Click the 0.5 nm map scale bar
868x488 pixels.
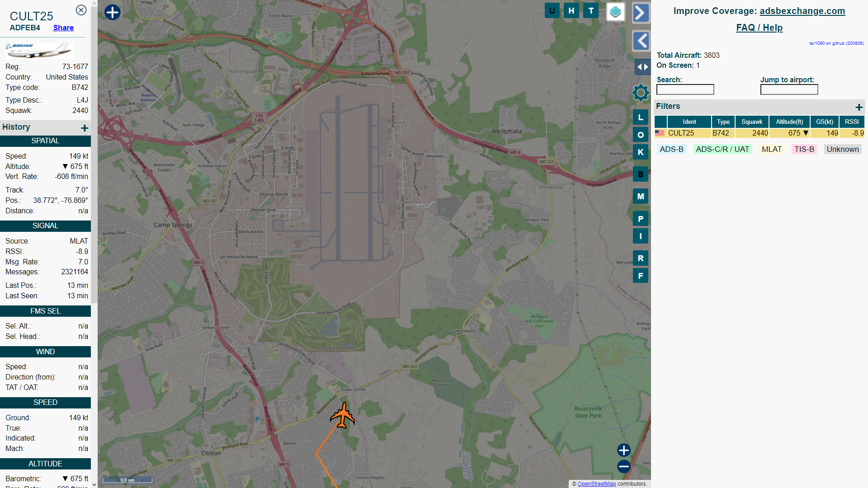click(127, 480)
